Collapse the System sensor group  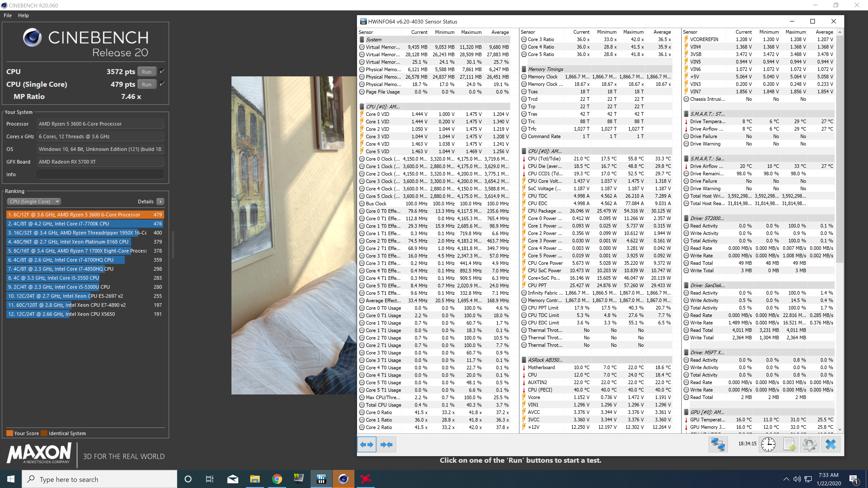(362, 39)
